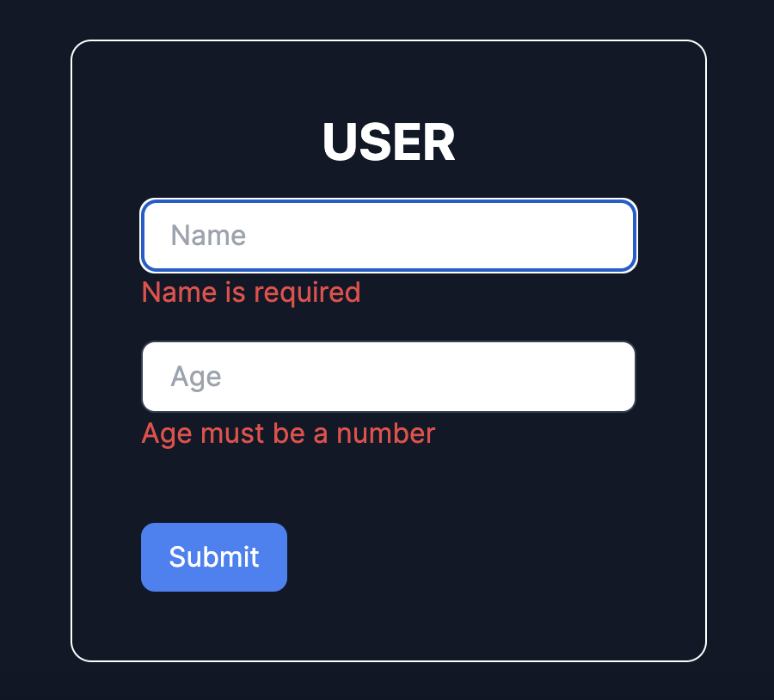Focus the Age text box
This screenshot has width=774, height=700.
[x=388, y=377]
